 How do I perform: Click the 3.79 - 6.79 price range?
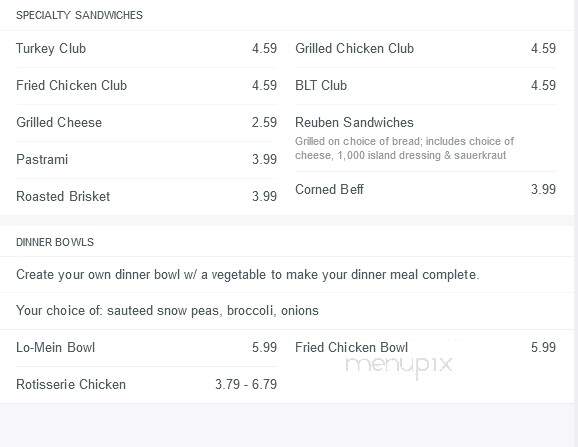pos(246,384)
